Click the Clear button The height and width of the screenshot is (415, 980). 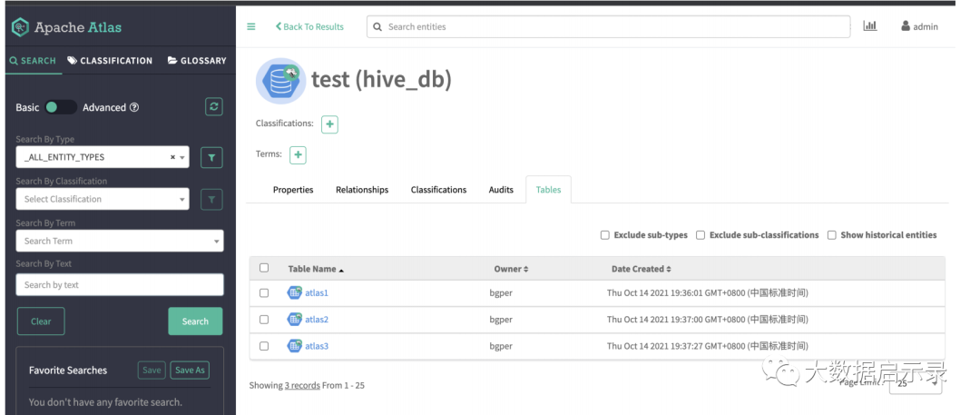[x=41, y=321]
